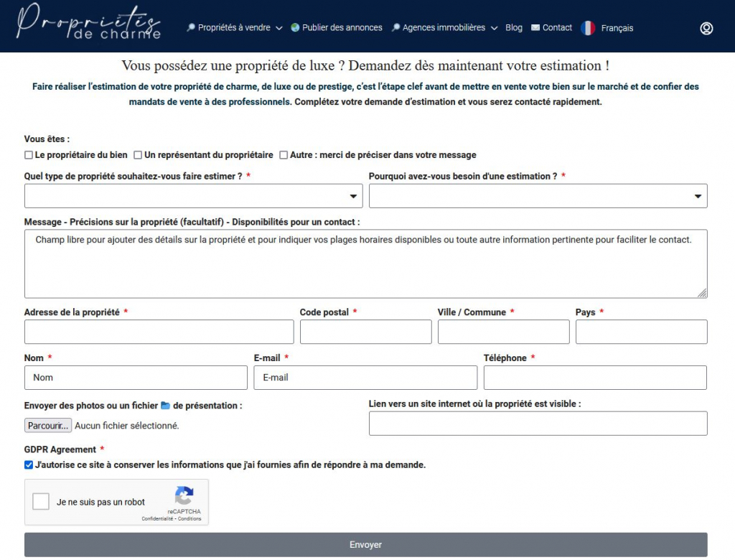
Task: Click the website link input field
Action: click(x=538, y=424)
